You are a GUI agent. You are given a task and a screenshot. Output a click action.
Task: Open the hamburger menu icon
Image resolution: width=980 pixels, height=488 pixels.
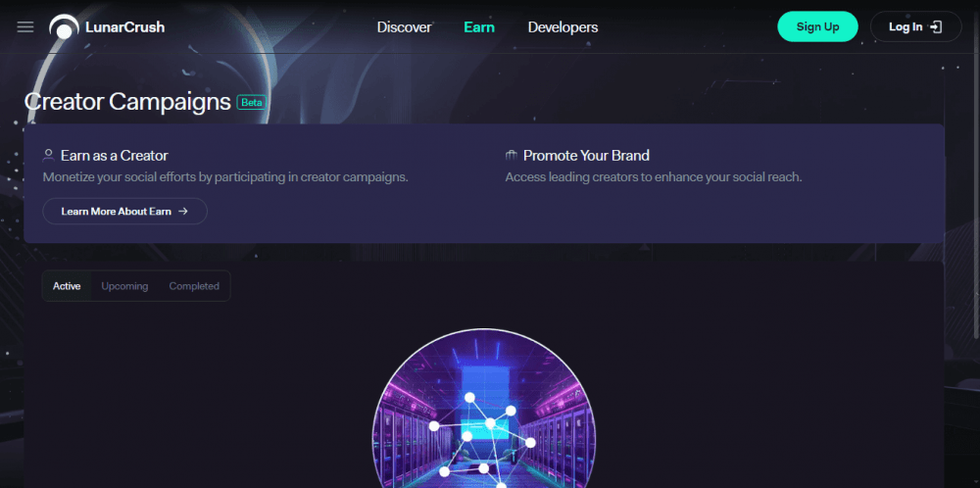[x=25, y=26]
